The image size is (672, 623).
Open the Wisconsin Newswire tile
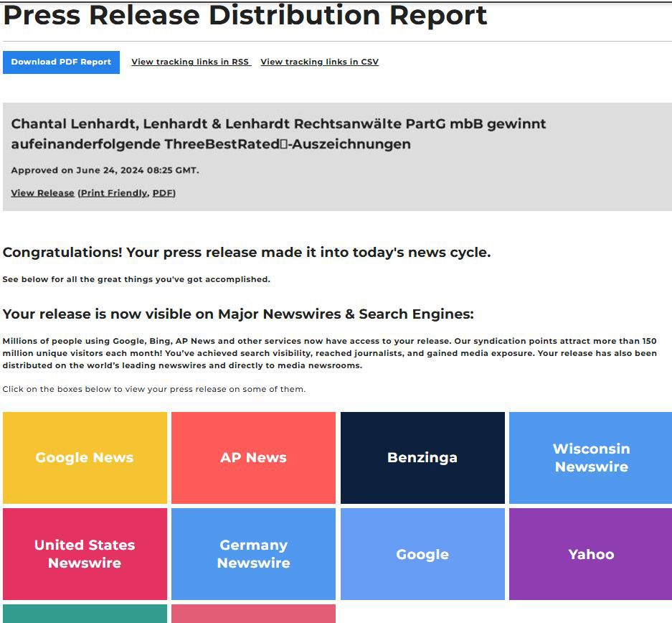[591, 457]
